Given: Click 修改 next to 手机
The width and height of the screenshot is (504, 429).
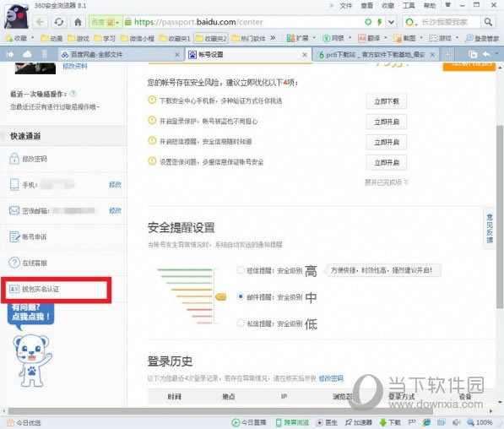Looking at the screenshot, I should pos(115,185).
